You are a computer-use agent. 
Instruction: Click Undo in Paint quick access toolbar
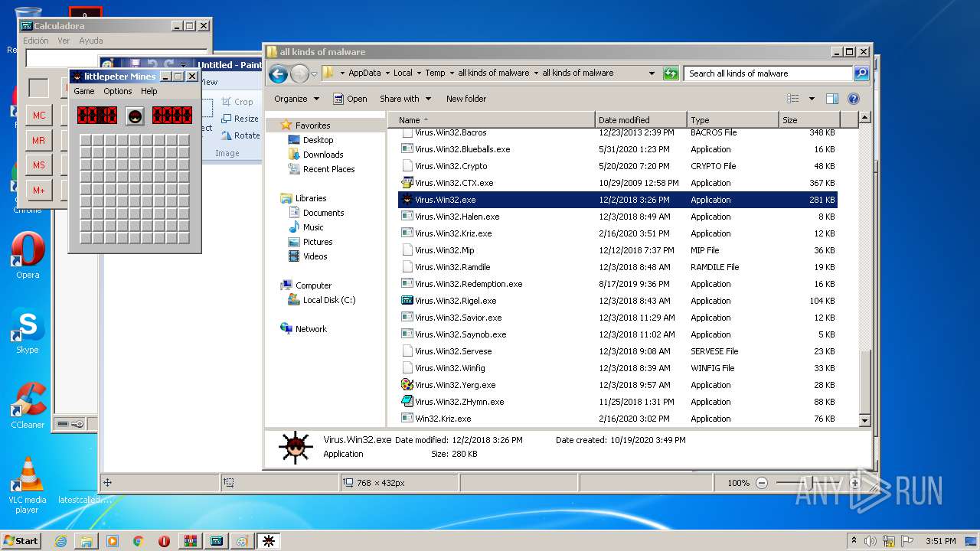152,65
